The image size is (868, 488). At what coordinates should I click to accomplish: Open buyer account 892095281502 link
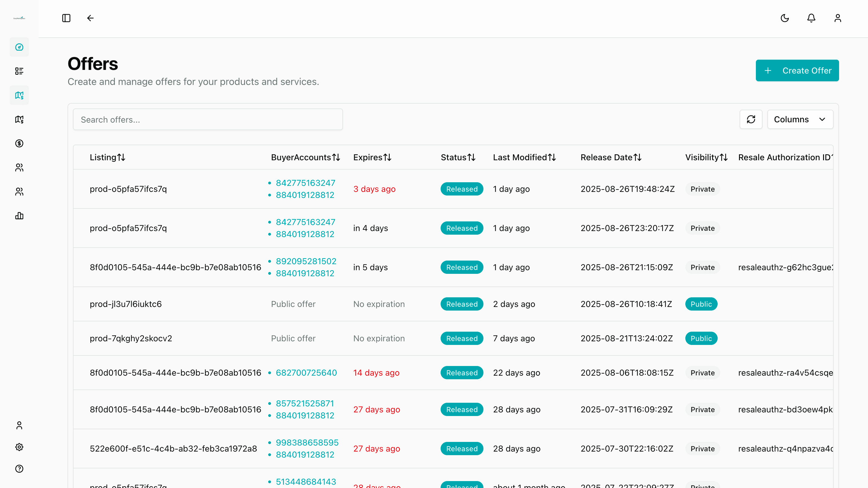306,261
